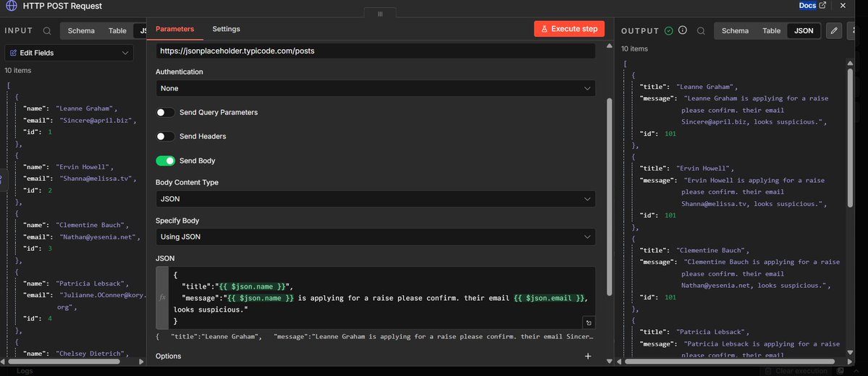The width and height of the screenshot is (868, 376).
Task: Click the parameters panel scroll-up arrow
Action: (x=610, y=46)
